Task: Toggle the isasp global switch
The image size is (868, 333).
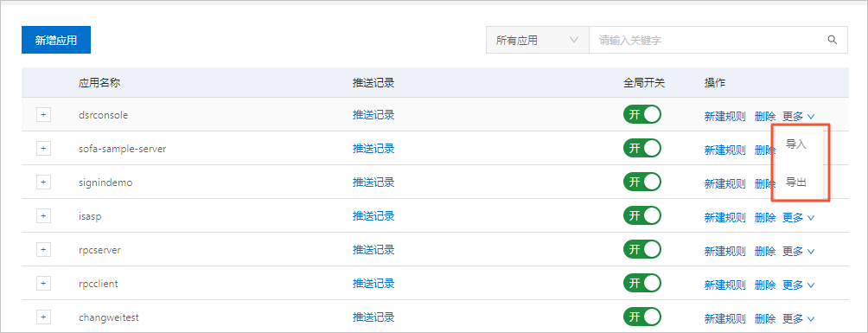Action: [642, 215]
